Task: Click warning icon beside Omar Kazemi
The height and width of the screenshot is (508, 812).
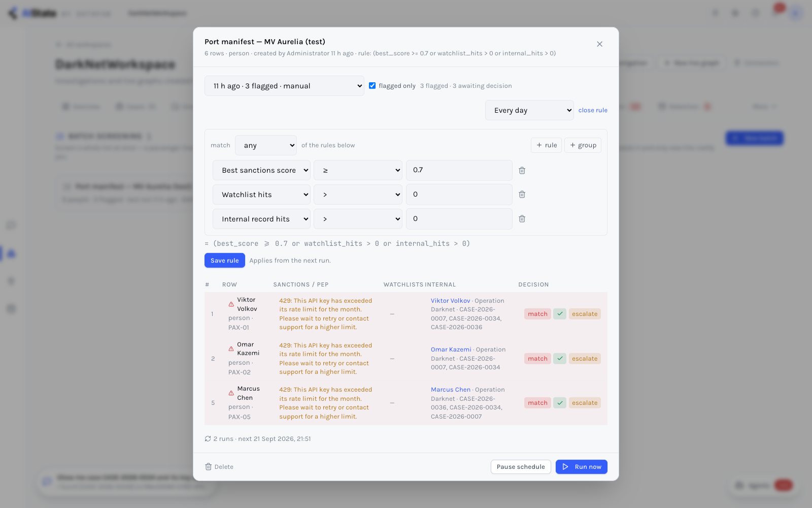Action: click(x=231, y=349)
